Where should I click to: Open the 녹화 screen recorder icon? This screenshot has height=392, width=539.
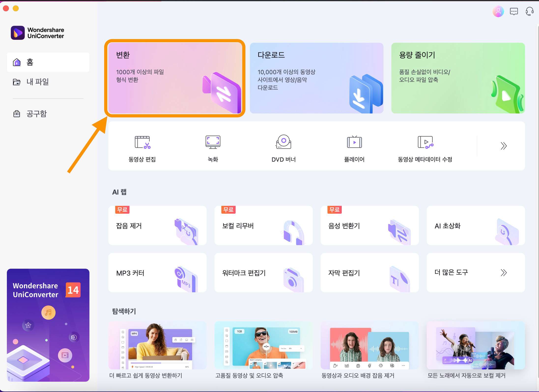tap(213, 142)
